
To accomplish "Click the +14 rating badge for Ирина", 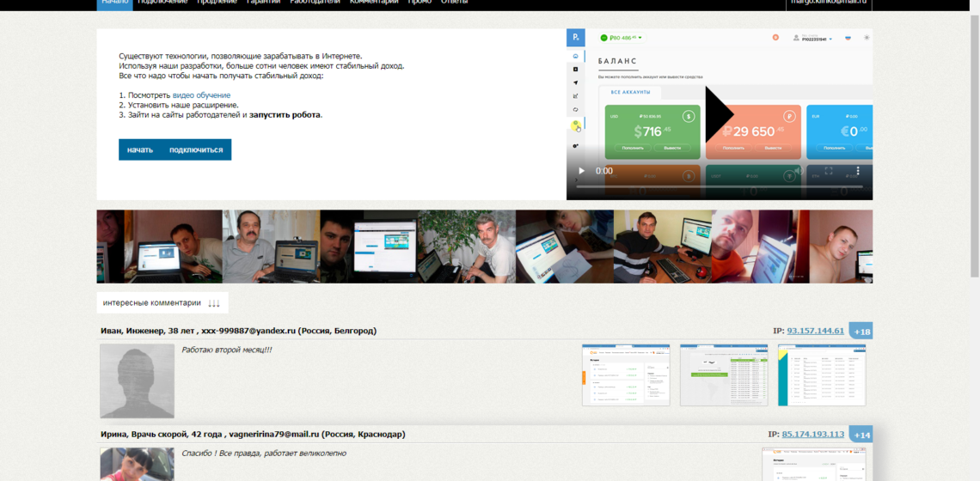I will tap(861, 435).
